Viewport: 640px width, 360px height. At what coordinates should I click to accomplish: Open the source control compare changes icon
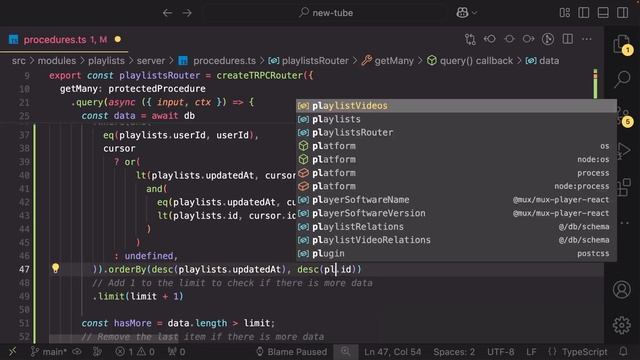coord(470,39)
